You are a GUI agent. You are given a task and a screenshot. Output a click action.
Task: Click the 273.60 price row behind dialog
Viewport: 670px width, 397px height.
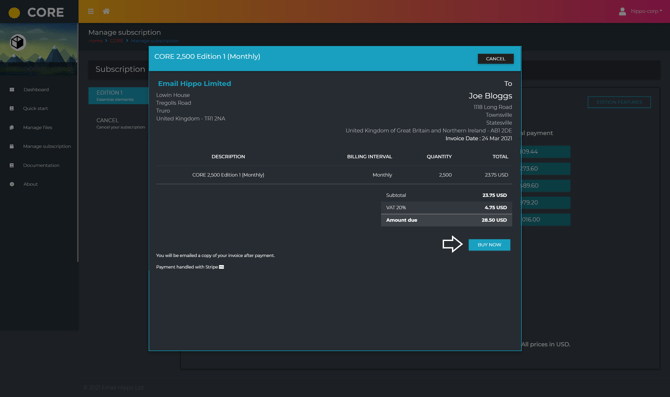click(546, 169)
